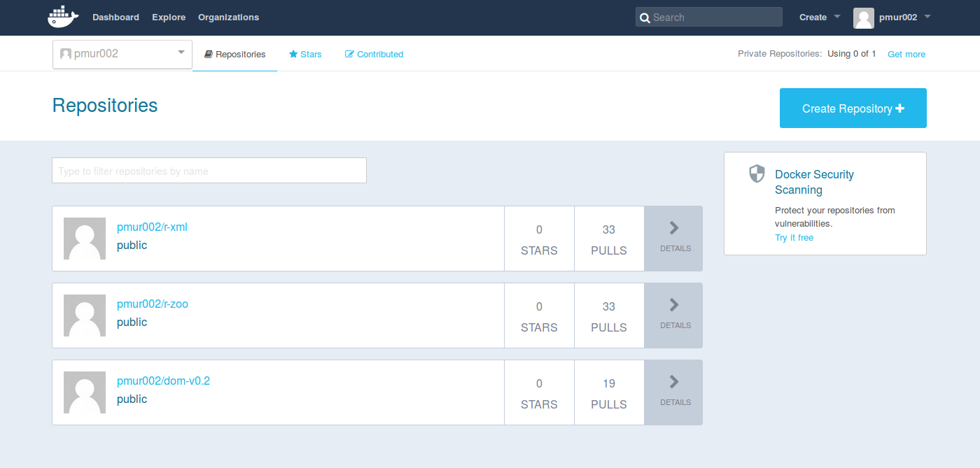Open the Organizations menu item
This screenshot has height=468, width=980.
point(228,17)
